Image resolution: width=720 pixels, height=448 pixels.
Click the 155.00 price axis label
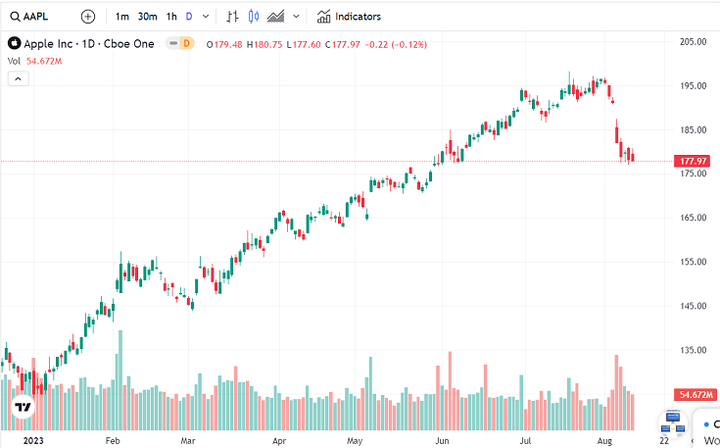(x=693, y=262)
